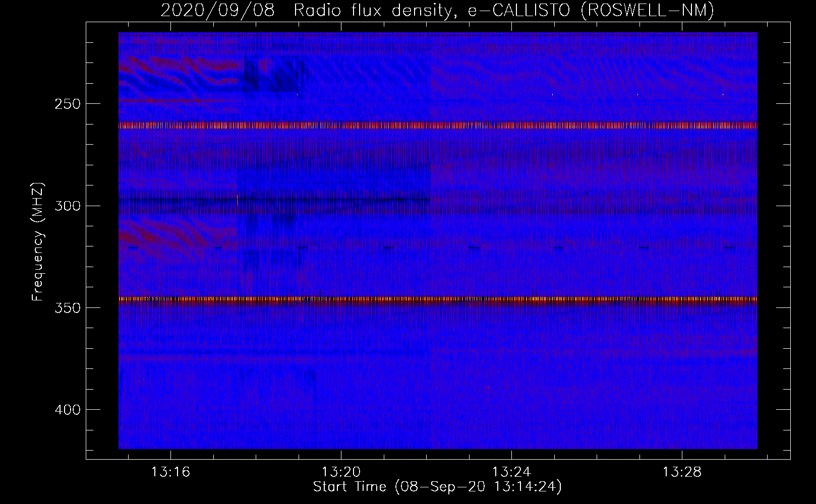
Task: Click the 13:16 time tick label
Action: (x=171, y=472)
